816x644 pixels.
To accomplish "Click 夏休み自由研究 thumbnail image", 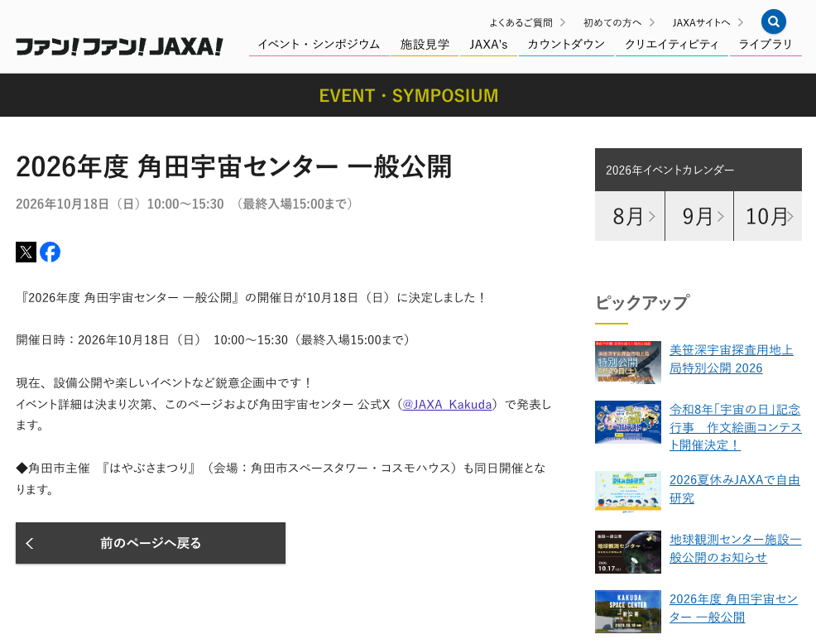I will [627, 492].
